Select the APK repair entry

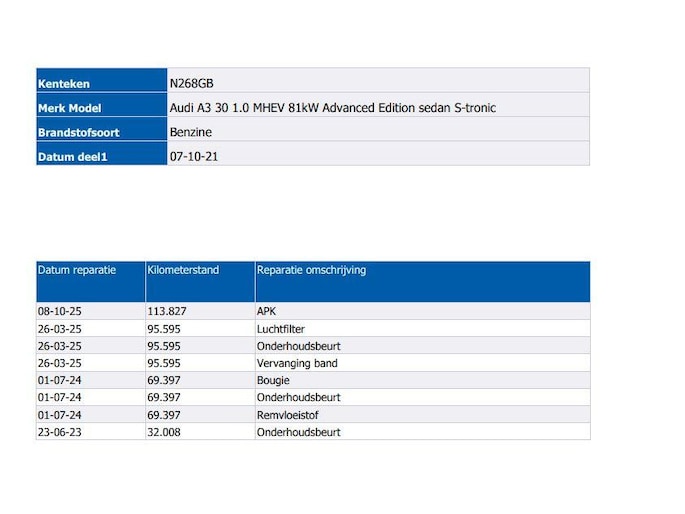click(266, 311)
